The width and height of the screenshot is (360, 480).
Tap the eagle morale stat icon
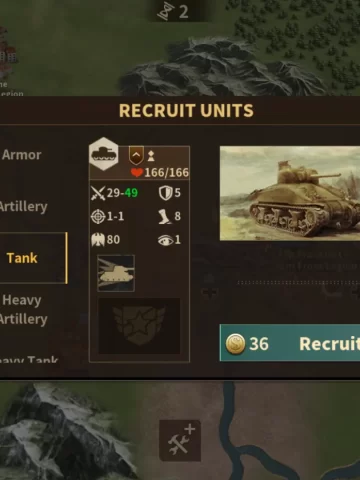point(98,240)
